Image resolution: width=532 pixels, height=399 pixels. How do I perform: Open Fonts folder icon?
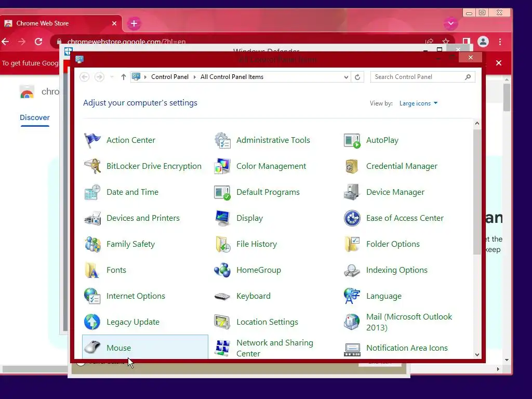[92, 270]
